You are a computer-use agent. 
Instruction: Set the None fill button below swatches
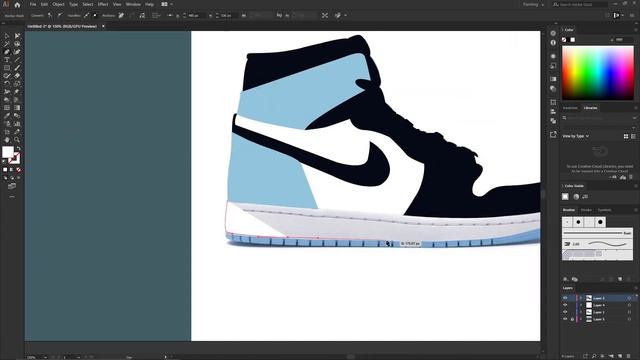tap(18, 170)
